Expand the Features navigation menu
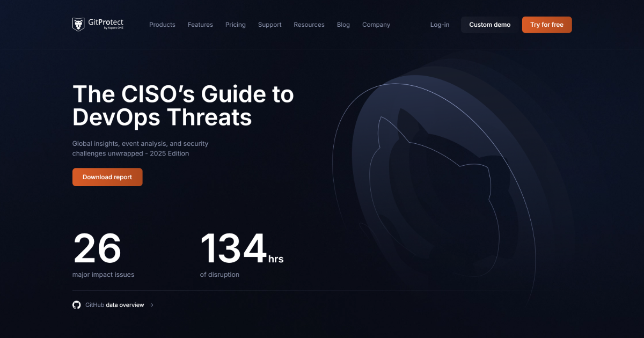 coord(200,25)
